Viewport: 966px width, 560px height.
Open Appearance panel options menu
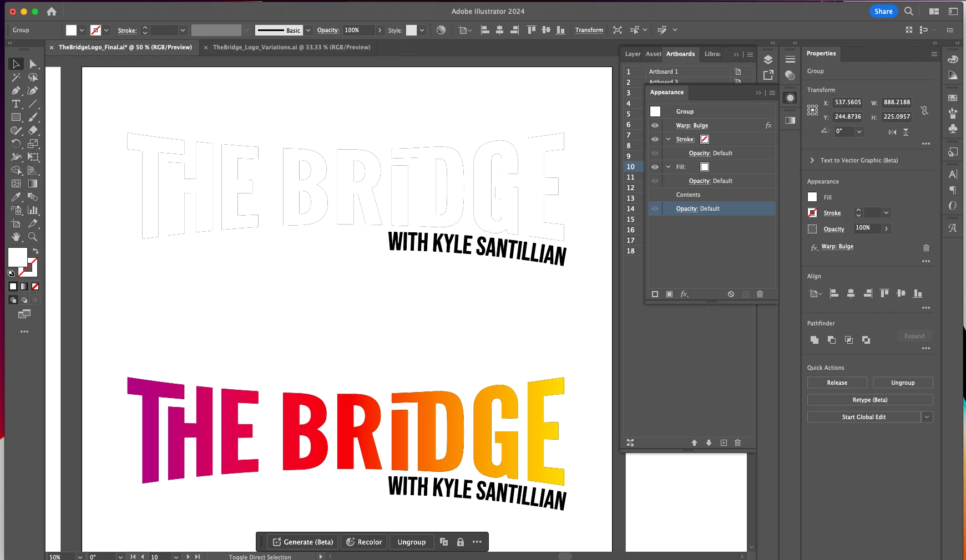pos(772,93)
